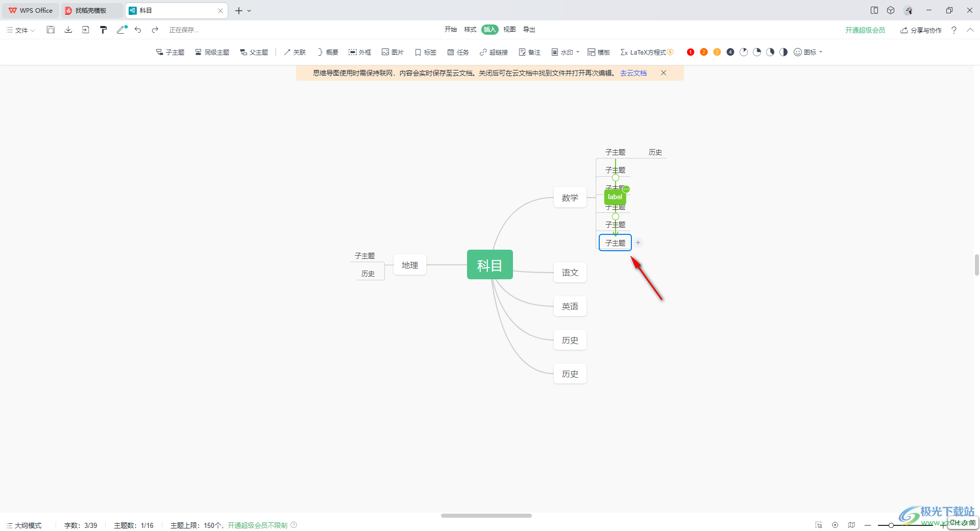Image resolution: width=980 pixels, height=531 pixels.
Task: Switch to the 开始 tab
Action: coord(451,30)
